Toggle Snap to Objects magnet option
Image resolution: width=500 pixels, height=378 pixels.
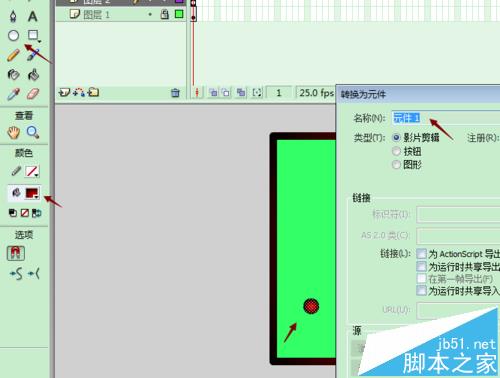pyautogui.click(x=16, y=253)
